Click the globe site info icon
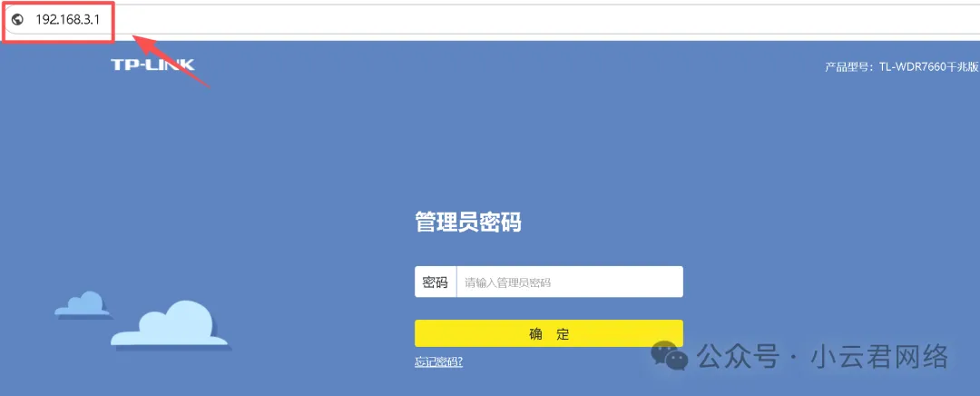 (16, 20)
